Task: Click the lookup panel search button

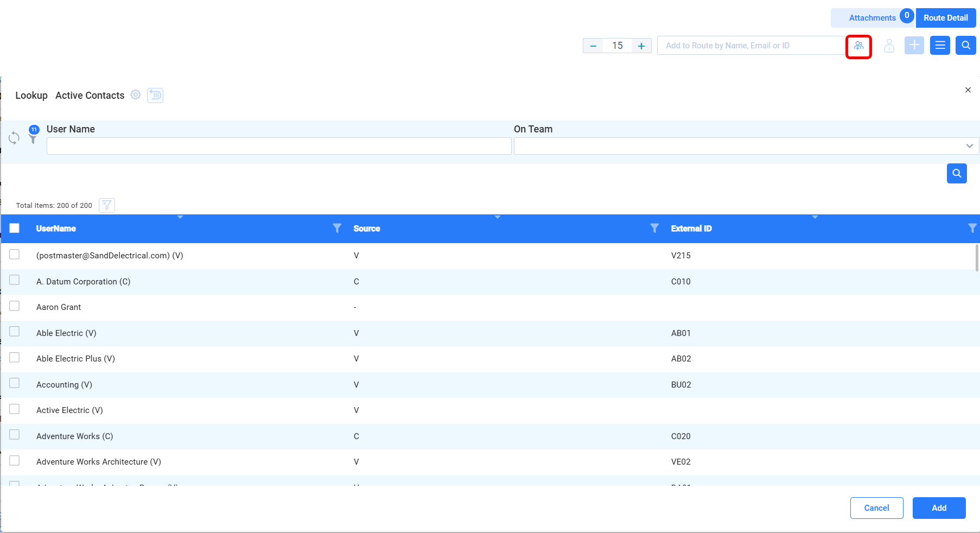Action: point(957,173)
